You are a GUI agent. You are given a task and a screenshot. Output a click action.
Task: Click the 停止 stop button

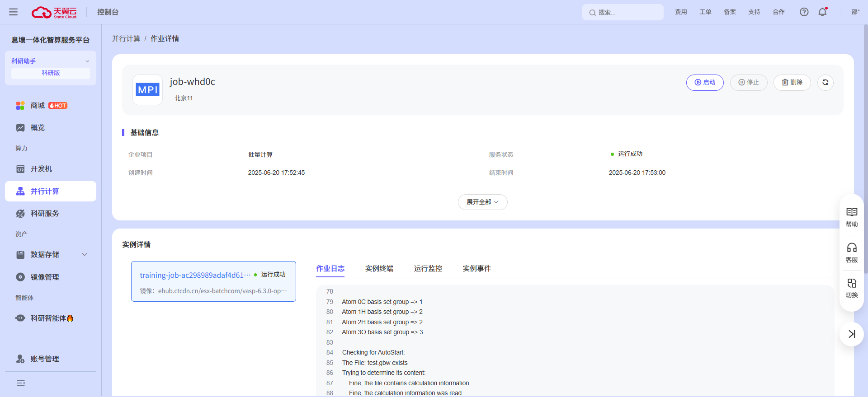749,82
